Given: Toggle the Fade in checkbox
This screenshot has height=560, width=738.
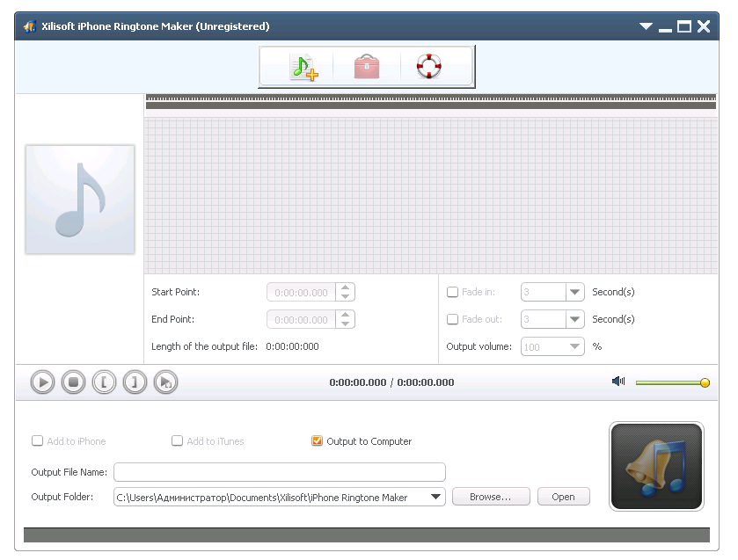Looking at the screenshot, I should pyautogui.click(x=454, y=292).
